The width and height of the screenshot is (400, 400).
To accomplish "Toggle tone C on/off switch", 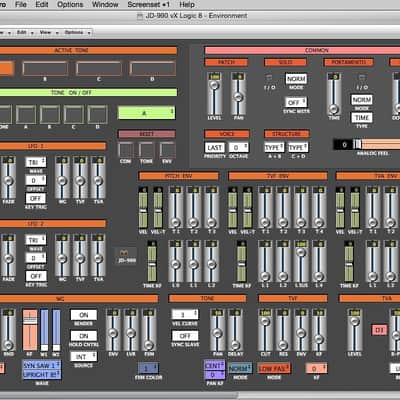I will (x=74, y=115).
